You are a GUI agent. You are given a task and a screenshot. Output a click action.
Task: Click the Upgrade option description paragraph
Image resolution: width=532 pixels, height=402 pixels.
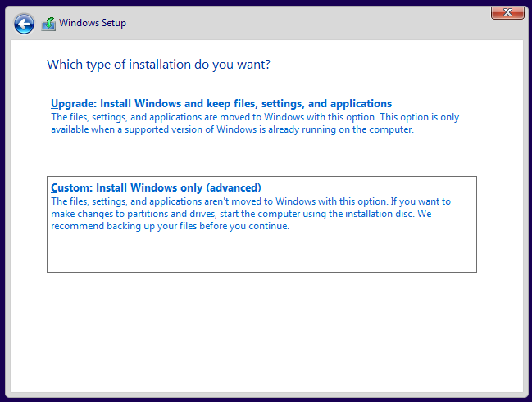tap(254, 124)
